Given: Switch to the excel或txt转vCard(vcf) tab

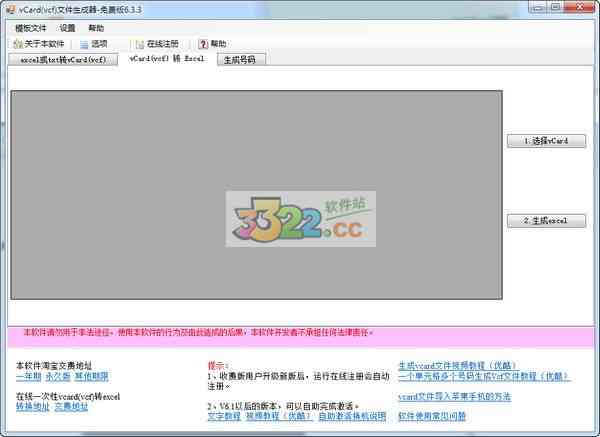Looking at the screenshot, I should click(63, 60).
